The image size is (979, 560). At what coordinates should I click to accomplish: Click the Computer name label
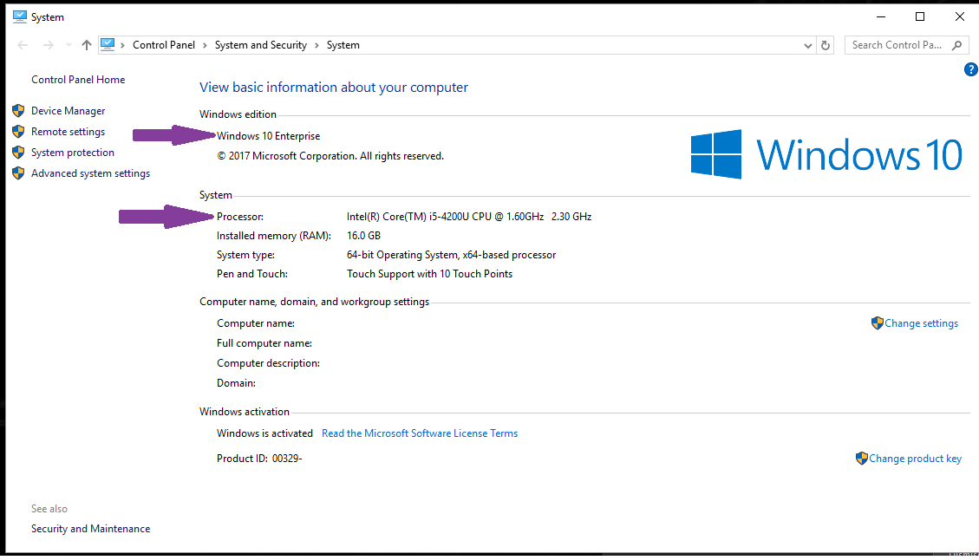point(255,323)
